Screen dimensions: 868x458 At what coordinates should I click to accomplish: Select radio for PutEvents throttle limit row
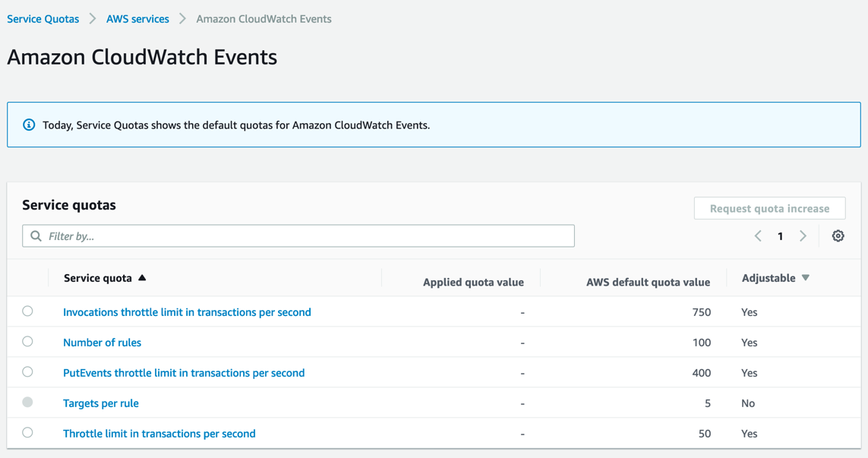[x=27, y=372]
